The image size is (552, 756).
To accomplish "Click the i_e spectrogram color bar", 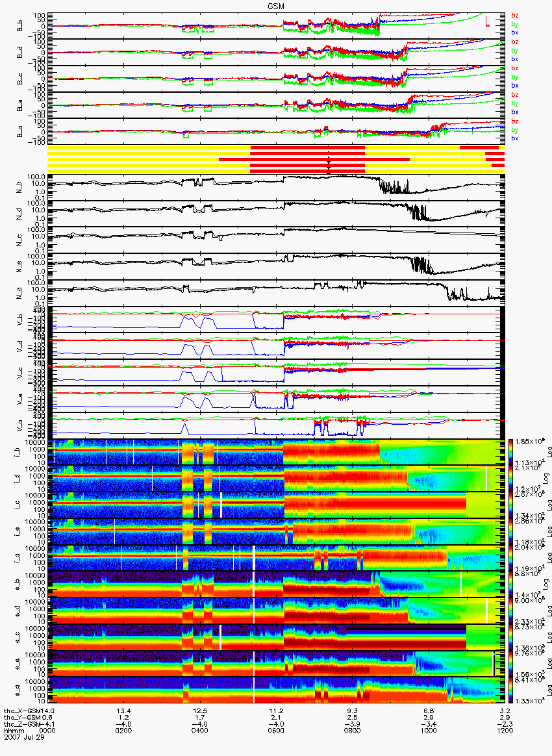I will pyautogui.click(x=512, y=532).
